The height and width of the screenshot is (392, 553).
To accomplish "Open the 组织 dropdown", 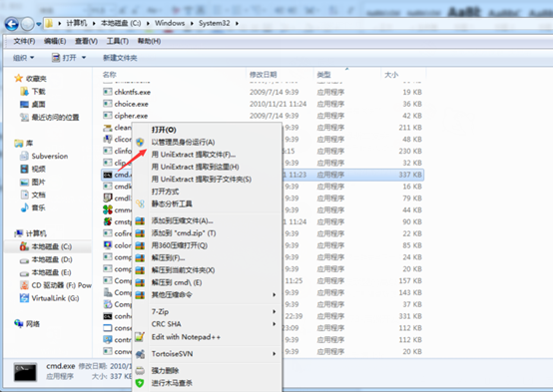I will tap(24, 58).
